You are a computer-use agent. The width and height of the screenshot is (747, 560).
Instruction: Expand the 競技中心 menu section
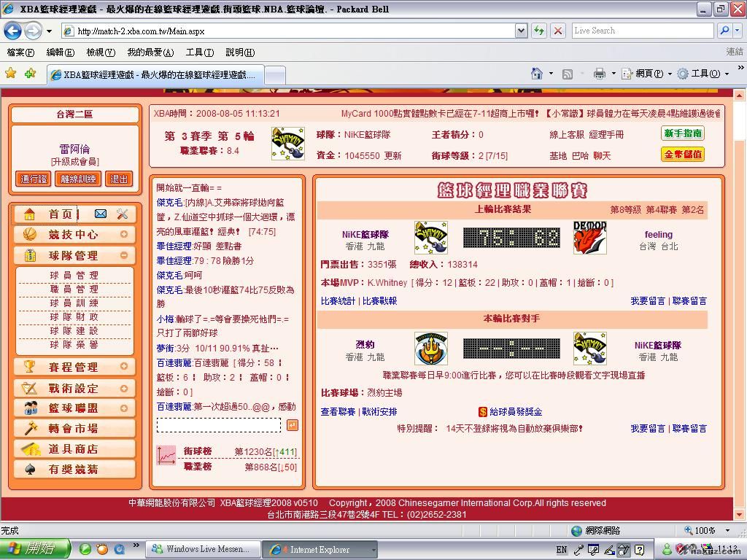click(124, 234)
